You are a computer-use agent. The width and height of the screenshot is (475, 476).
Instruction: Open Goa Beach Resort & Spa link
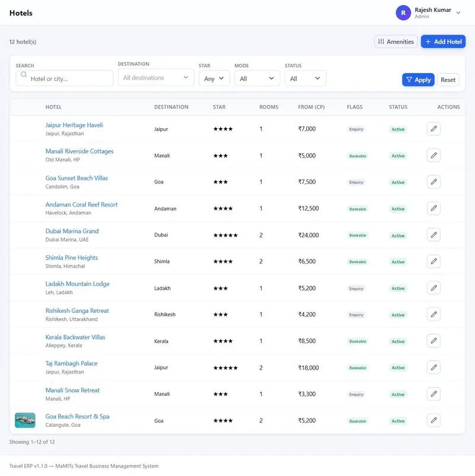77,417
